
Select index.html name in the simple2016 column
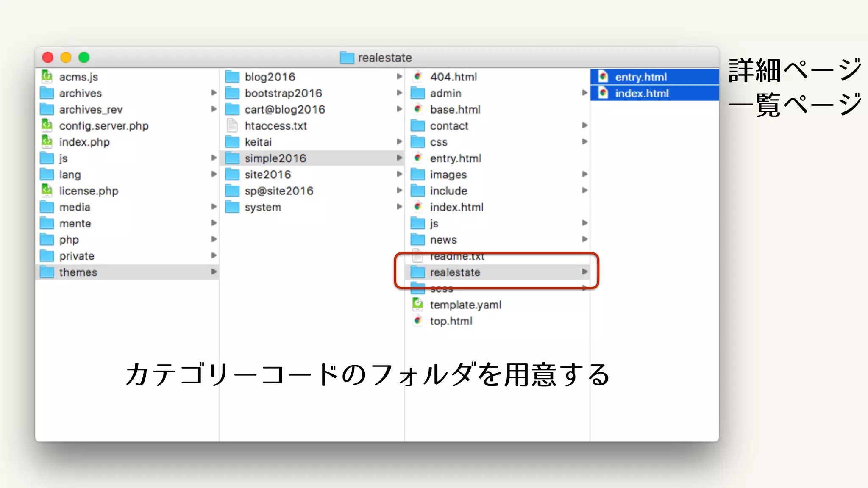tap(456, 207)
